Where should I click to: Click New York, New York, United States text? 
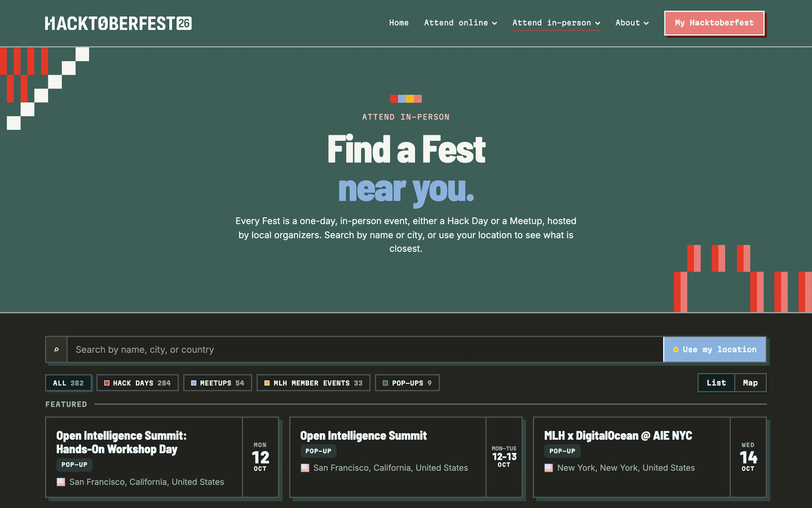tap(626, 468)
